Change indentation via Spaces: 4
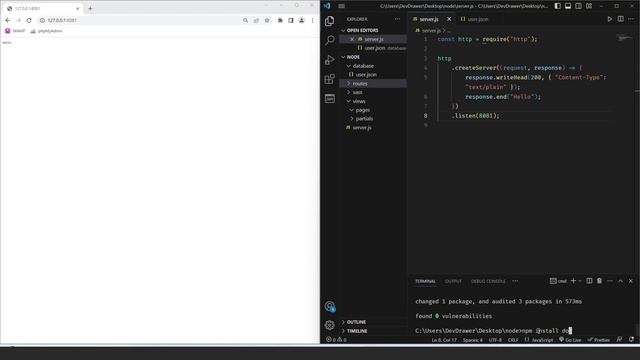 pyautogui.click(x=472, y=340)
